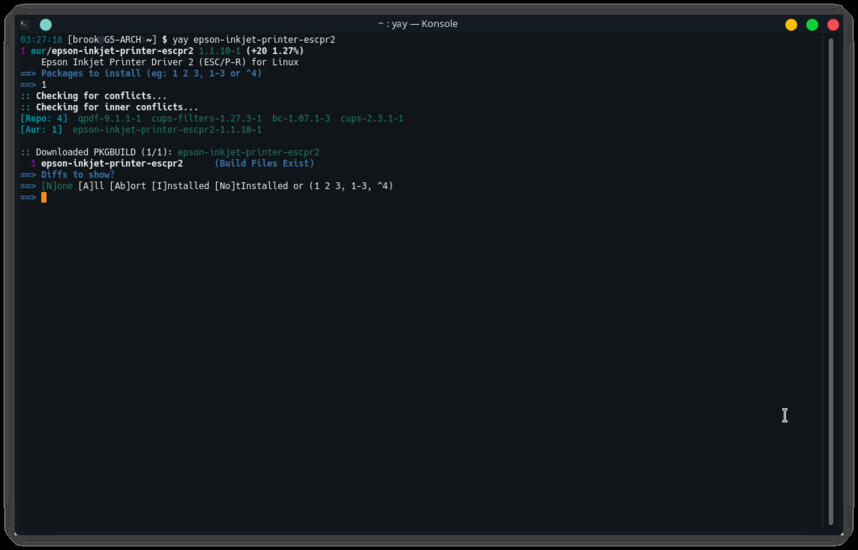Image resolution: width=858 pixels, height=550 pixels.
Task: Click the '[Ab]ort' option text
Action: tap(127, 186)
